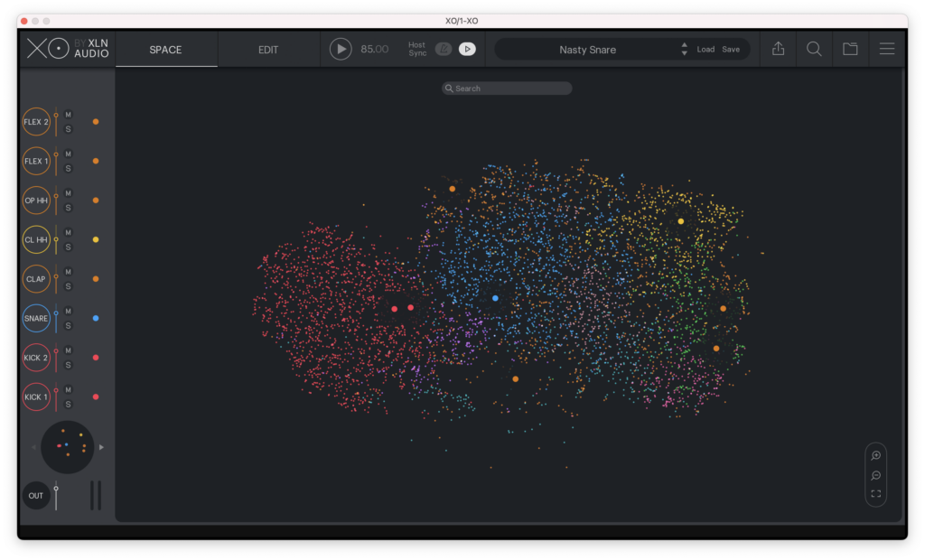The height and width of the screenshot is (560, 925).
Task: Open the hamburger menu
Action: pyautogui.click(x=887, y=49)
